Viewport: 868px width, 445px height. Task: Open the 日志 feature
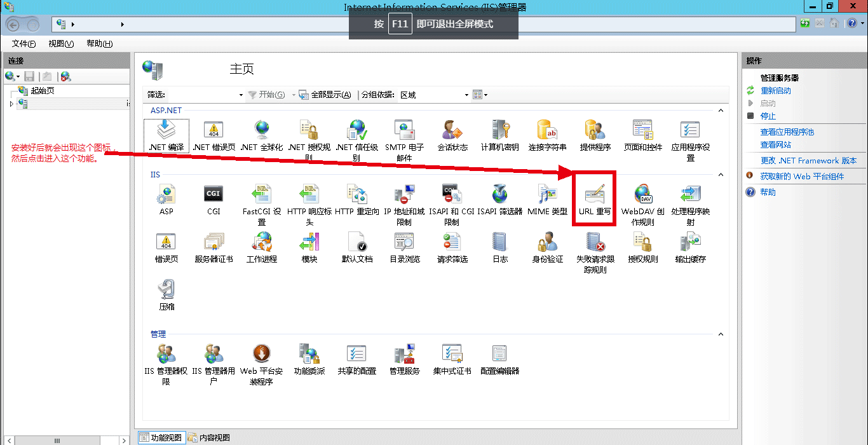500,248
